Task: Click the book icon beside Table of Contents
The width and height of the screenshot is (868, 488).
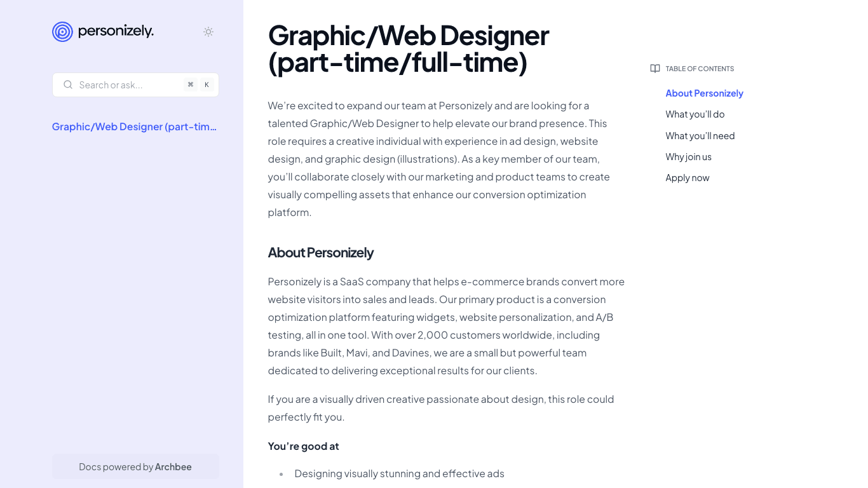Action: pos(654,68)
